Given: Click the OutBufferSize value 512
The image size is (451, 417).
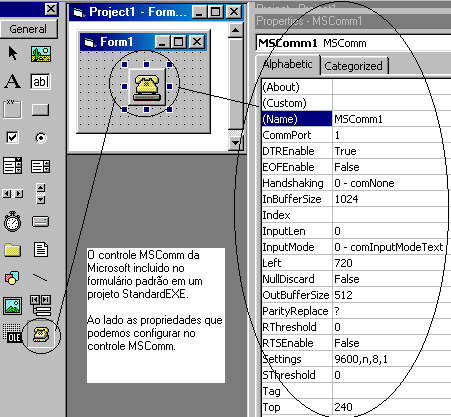Looking at the screenshot, I should tap(392, 295).
